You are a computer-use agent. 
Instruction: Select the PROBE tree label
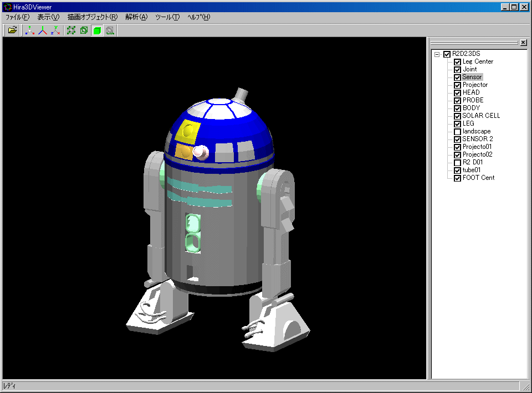coord(473,100)
